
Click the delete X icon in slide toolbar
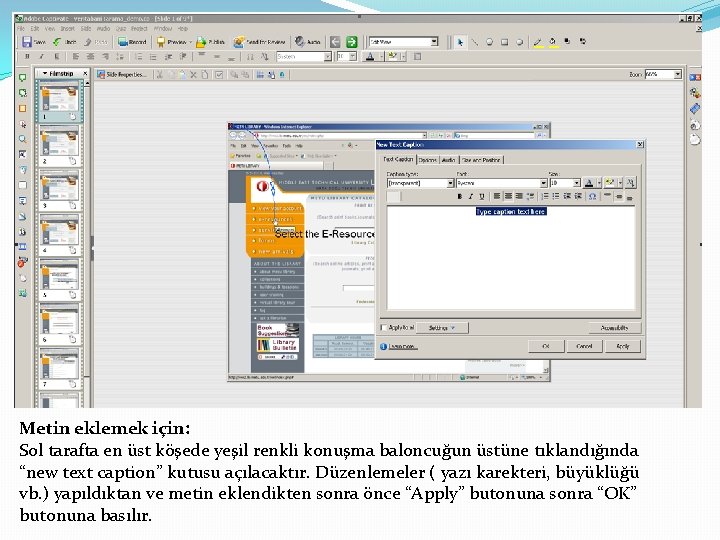tap(193, 74)
